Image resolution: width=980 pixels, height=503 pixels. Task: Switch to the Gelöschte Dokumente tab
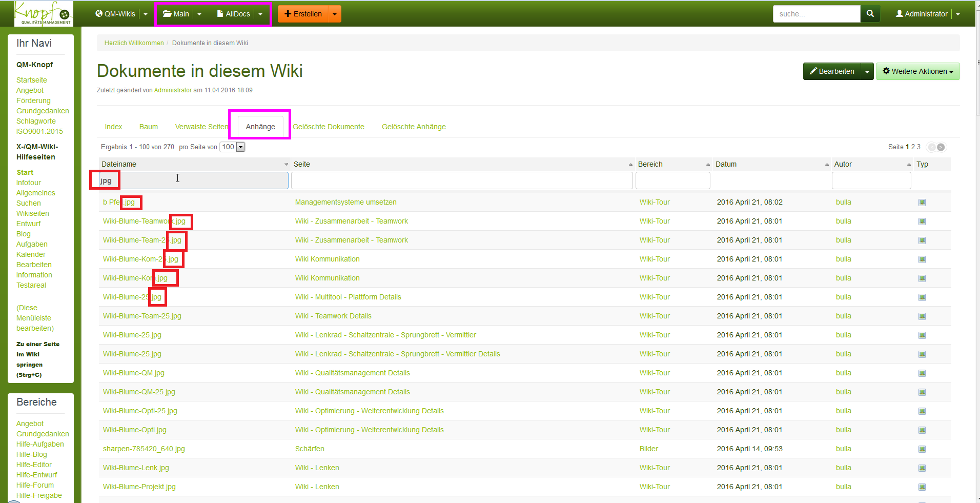328,127
